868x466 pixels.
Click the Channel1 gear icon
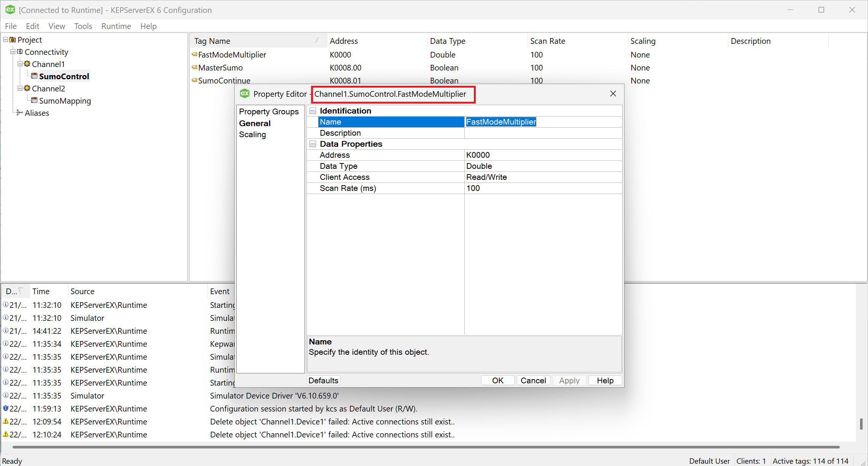coord(27,64)
